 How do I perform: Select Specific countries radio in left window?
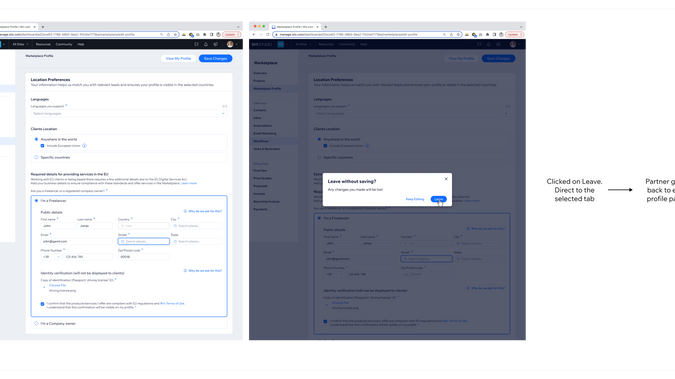pyautogui.click(x=36, y=157)
